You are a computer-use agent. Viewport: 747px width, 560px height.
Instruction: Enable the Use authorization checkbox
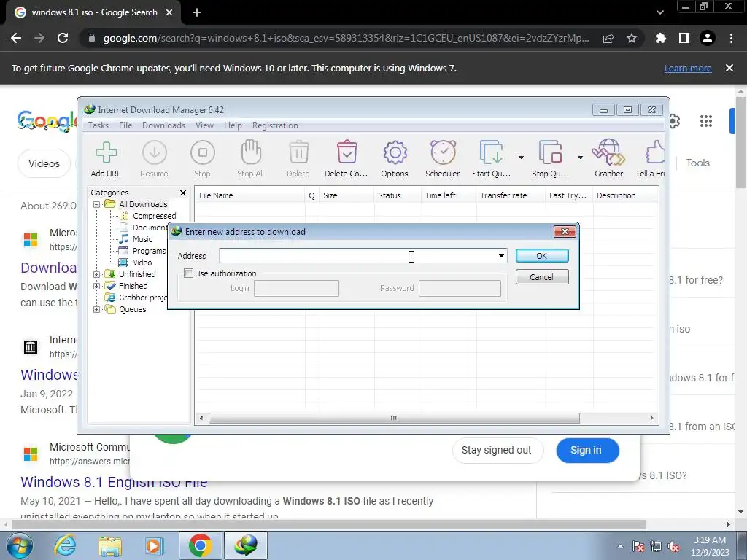click(x=189, y=273)
